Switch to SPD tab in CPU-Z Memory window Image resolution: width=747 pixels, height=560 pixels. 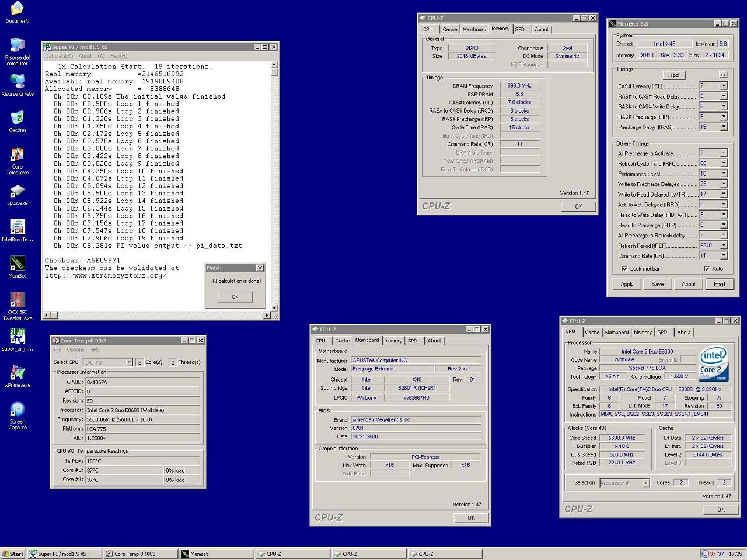[520, 29]
